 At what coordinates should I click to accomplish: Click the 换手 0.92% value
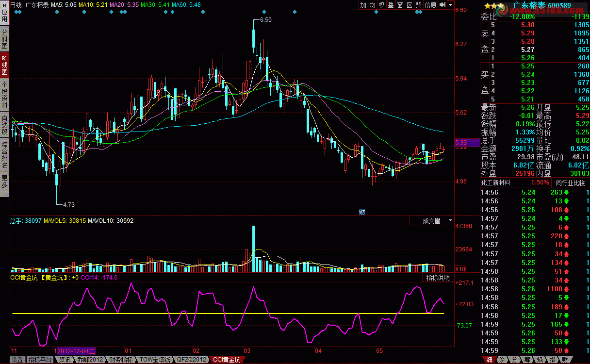pyautogui.click(x=579, y=149)
